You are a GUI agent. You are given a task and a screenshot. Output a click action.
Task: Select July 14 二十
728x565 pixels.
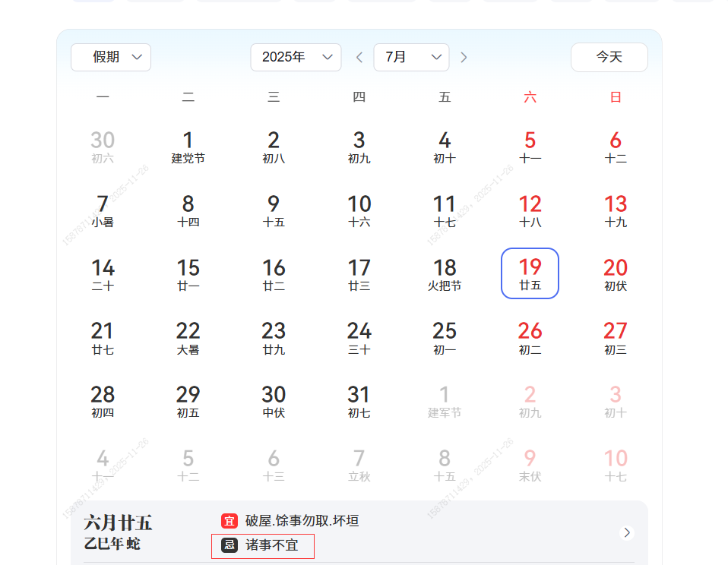click(103, 273)
